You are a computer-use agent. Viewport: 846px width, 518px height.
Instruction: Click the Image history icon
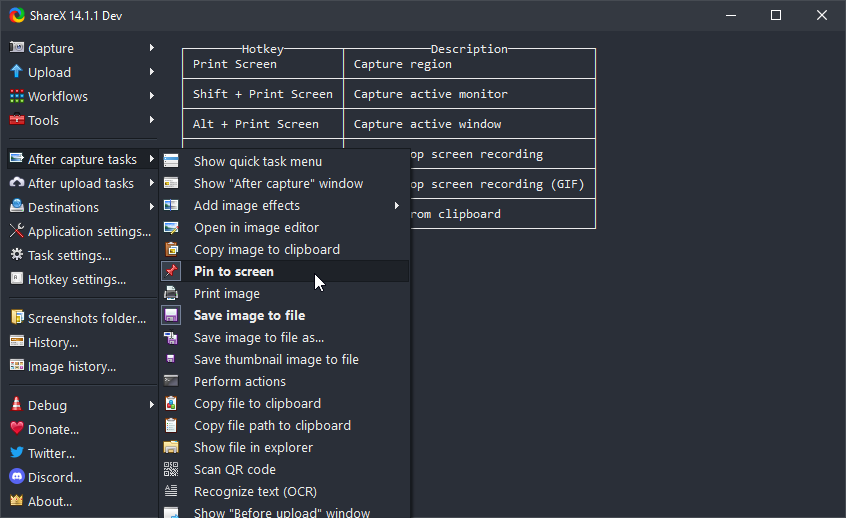(17, 365)
